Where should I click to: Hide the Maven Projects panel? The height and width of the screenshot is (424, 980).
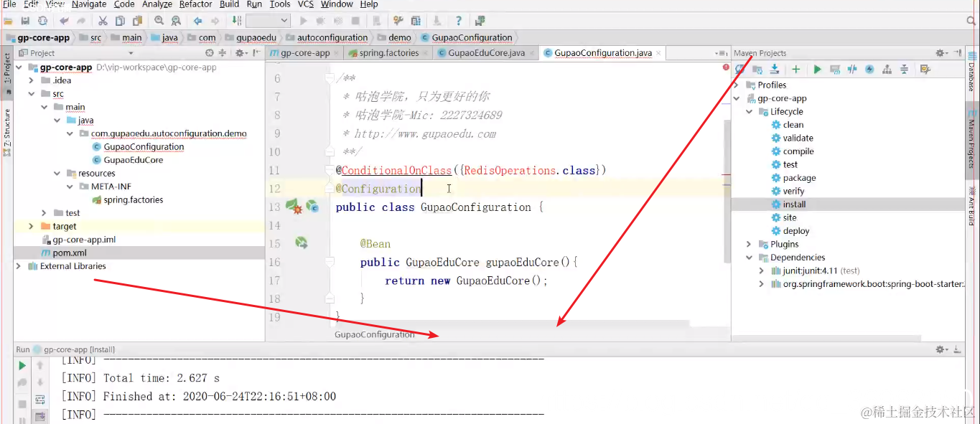pos(957,53)
